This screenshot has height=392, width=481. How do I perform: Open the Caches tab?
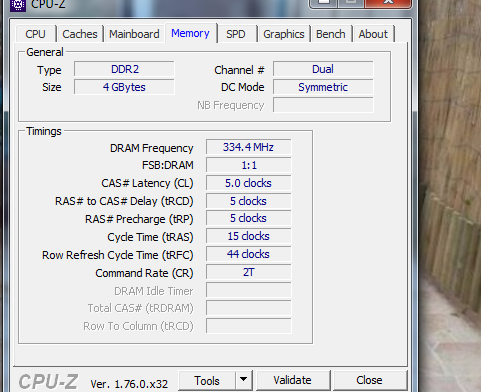[80, 34]
